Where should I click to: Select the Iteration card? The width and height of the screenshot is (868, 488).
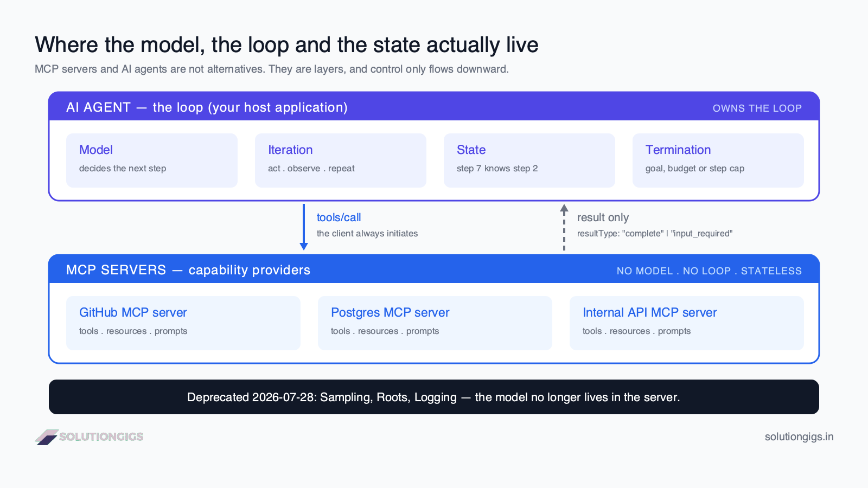pos(341,160)
